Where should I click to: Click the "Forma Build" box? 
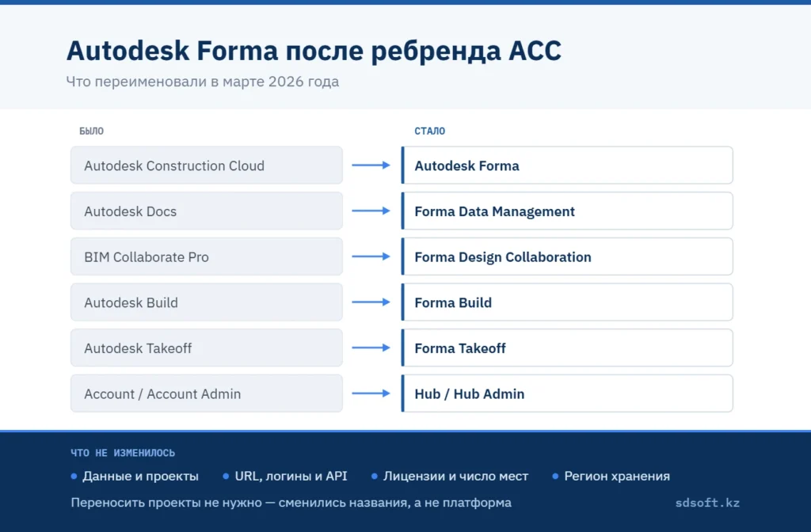tap(567, 302)
